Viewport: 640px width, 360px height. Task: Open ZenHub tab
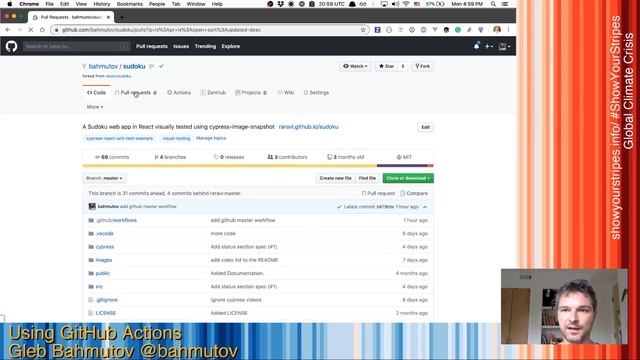pos(213,93)
